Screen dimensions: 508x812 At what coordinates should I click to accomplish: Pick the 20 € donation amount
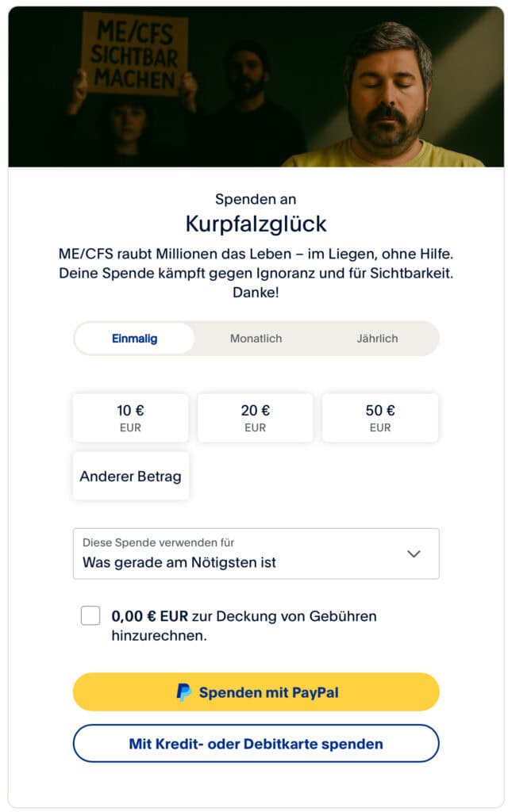tap(256, 418)
